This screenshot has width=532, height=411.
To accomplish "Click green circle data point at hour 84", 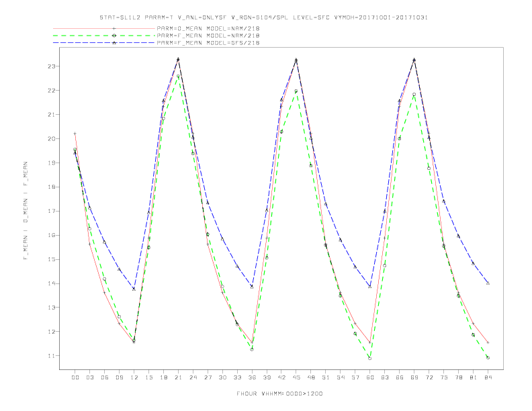I will pyautogui.click(x=488, y=358).
